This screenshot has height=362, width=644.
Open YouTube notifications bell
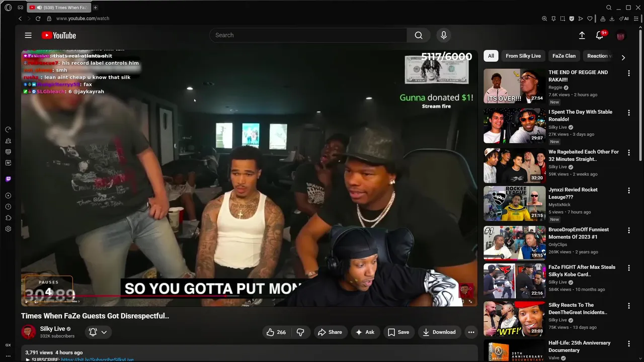(x=600, y=35)
